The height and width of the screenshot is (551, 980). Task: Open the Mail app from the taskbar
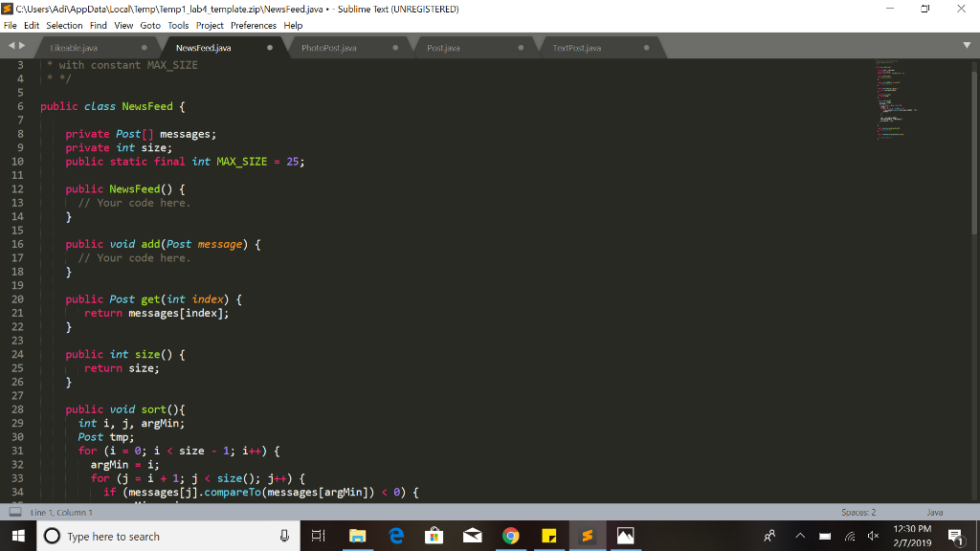point(473,536)
